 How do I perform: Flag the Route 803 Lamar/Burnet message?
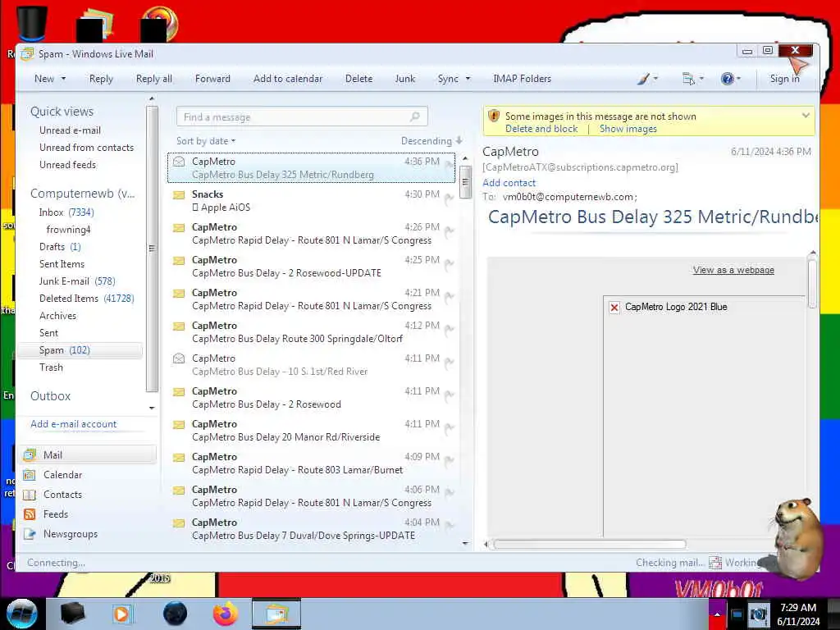tap(449, 461)
